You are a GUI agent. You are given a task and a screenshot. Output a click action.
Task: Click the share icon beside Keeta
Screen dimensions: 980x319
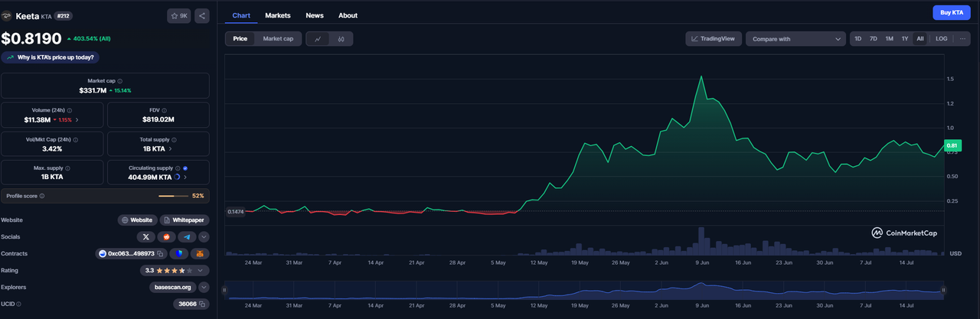pos(202,15)
